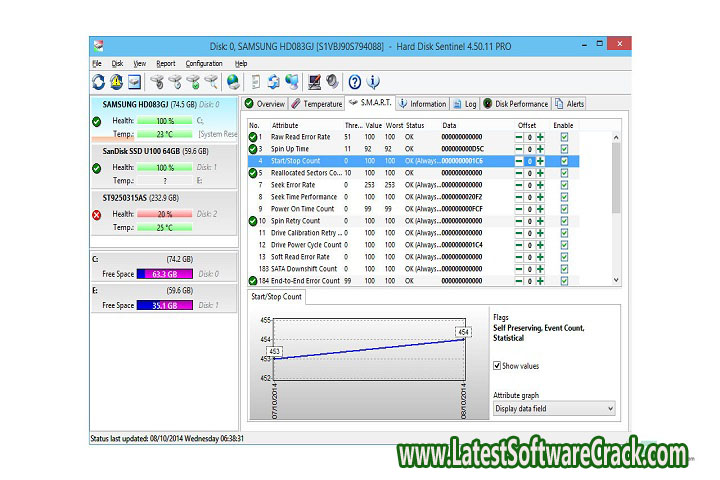
Task: Increase offset for Spin Up Time
Action: (x=540, y=149)
